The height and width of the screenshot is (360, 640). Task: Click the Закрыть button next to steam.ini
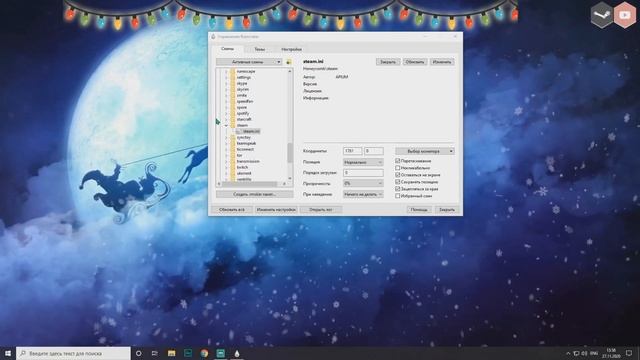388,62
